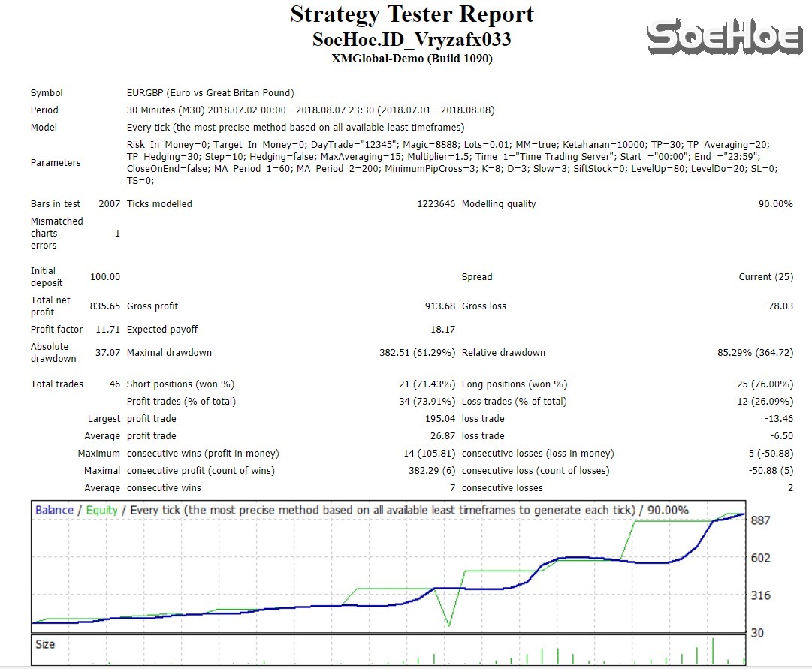
Task: Click the 602 value on chart axis
Action: tap(761, 558)
